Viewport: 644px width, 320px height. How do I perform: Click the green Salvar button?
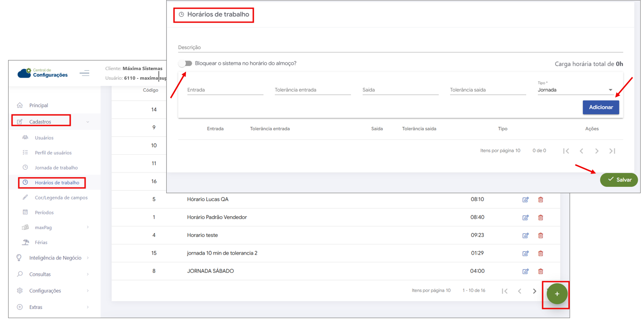(x=619, y=180)
